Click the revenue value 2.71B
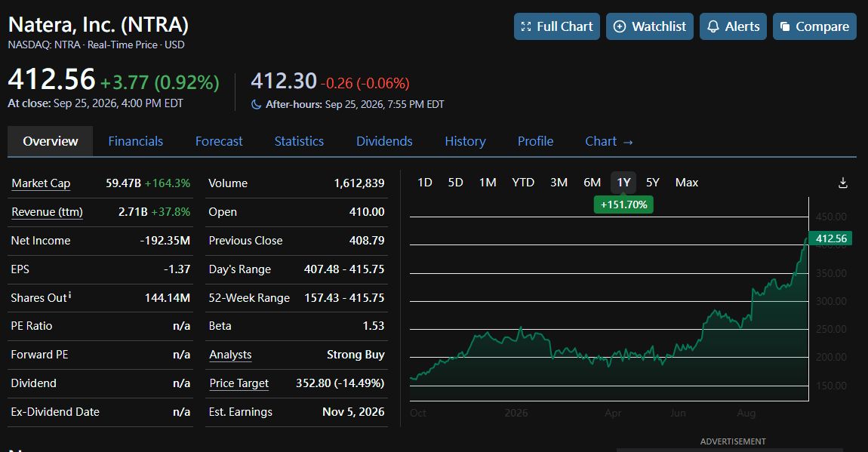868x452 pixels. (133, 212)
